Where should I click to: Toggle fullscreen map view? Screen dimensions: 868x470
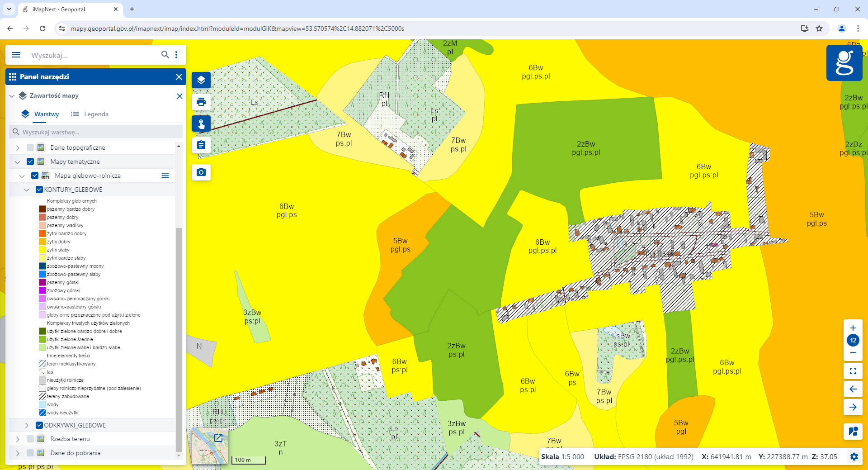pos(853,371)
